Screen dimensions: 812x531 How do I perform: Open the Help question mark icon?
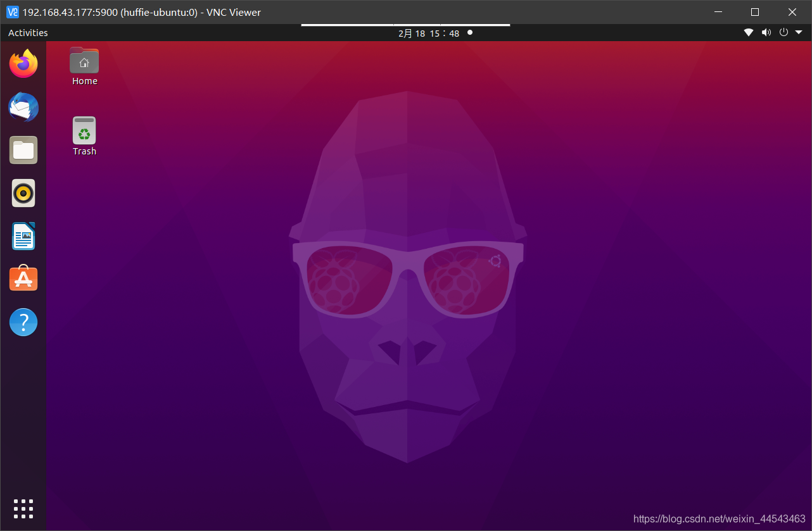click(x=23, y=322)
